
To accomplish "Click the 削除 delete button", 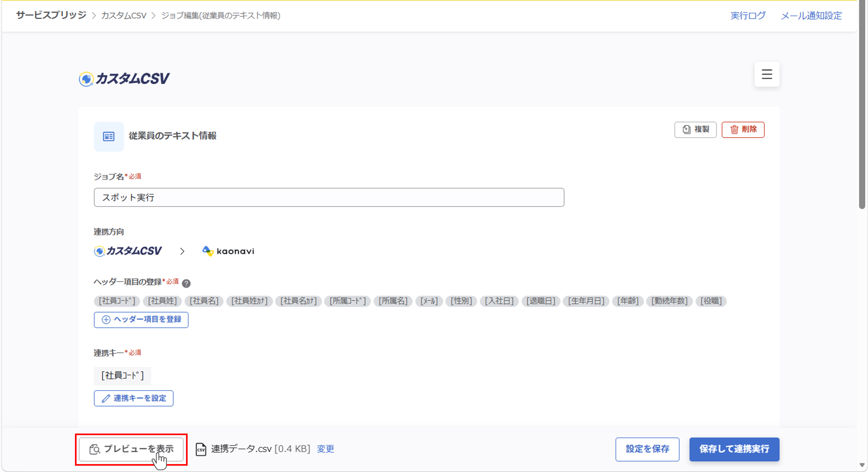I will [743, 129].
